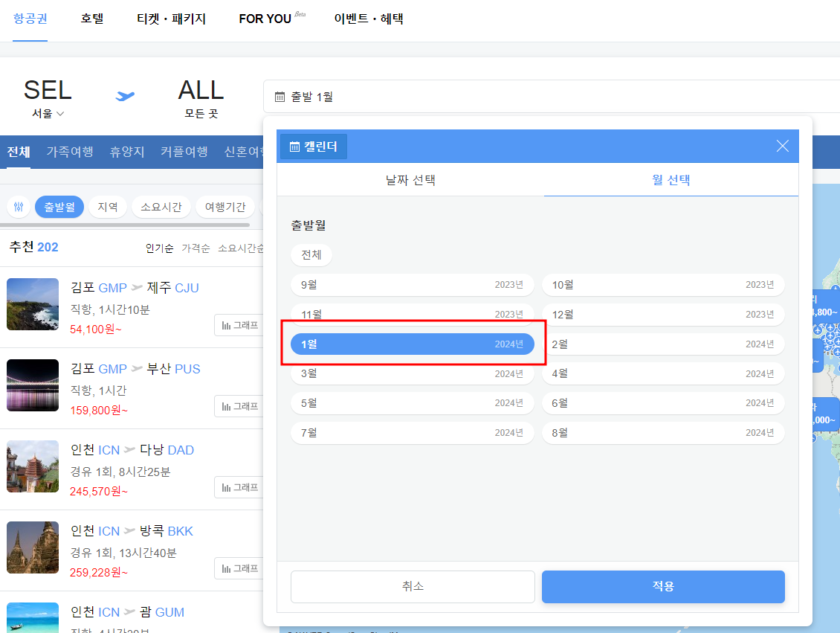Click the airplane icon between SEL and ALL
The width and height of the screenshot is (840, 633).
coord(124,96)
